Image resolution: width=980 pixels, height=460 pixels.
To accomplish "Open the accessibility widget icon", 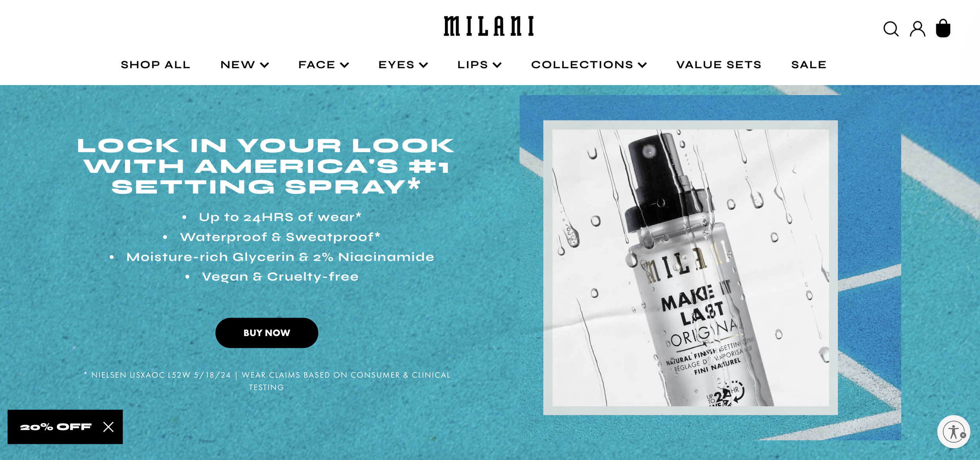I will 954,432.
